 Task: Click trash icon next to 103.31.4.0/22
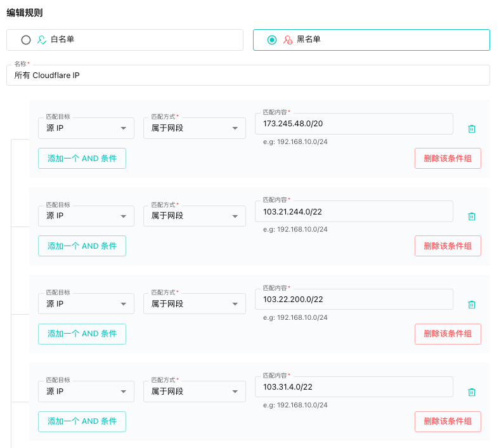[x=472, y=392]
